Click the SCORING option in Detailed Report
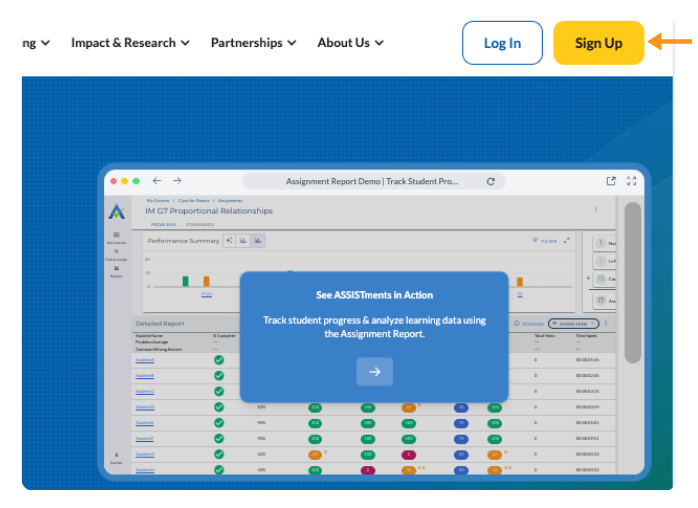 pos(529,324)
